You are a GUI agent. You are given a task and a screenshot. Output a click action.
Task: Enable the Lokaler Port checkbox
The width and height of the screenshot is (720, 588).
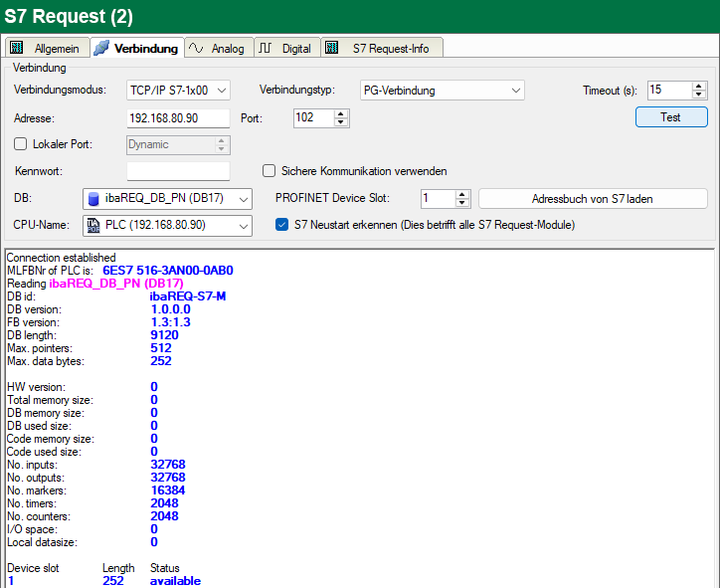[21, 144]
